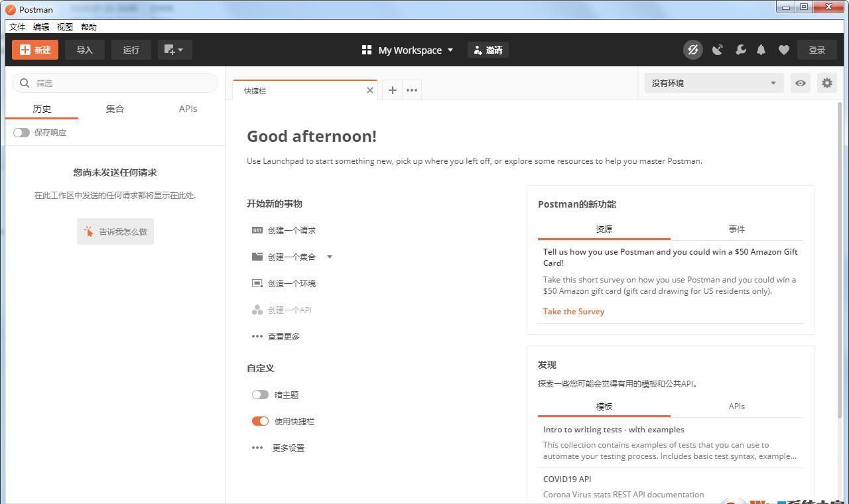Click the heart icon in header
This screenshot has width=849, height=504.
point(783,50)
